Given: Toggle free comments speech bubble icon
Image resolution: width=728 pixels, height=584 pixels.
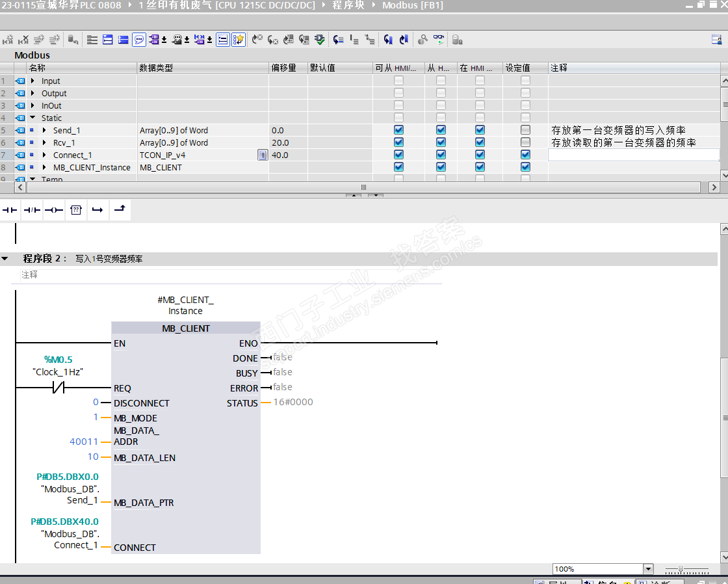Looking at the screenshot, I should click(x=139, y=40).
